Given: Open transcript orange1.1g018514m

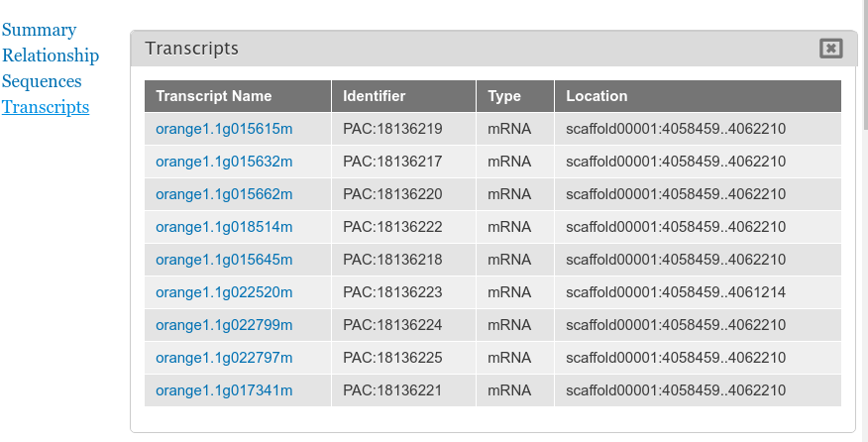Looking at the screenshot, I should (x=224, y=227).
